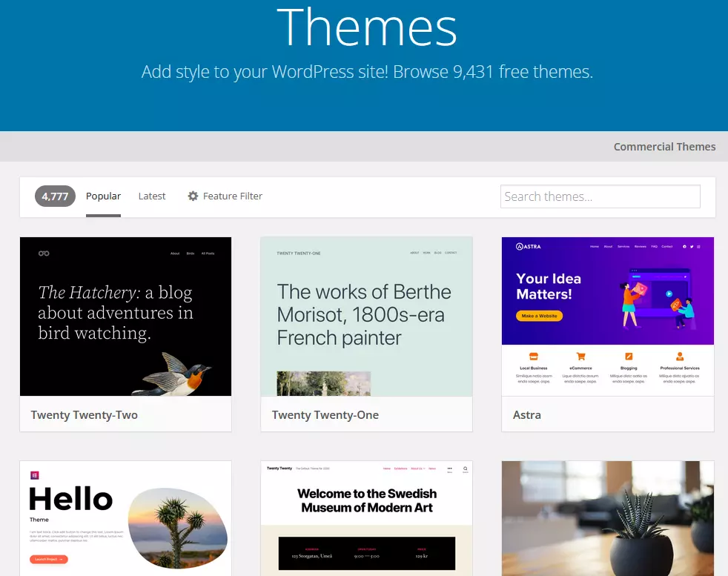Open the potted plant theme thumbnail
Viewport: 728px width, 576px height.
click(608, 518)
